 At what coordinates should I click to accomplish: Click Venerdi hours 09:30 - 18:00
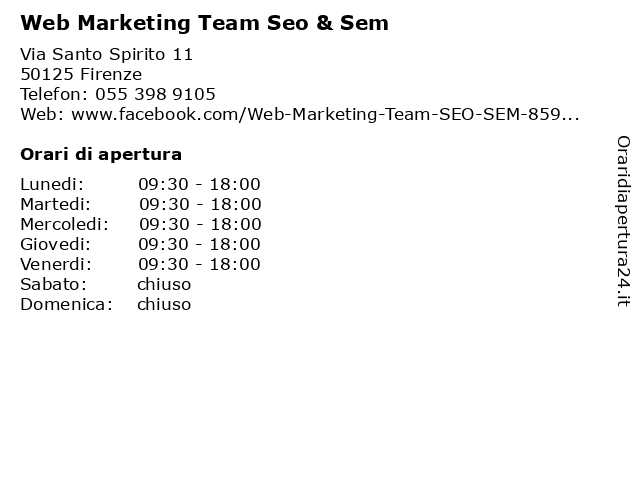[199, 264]
